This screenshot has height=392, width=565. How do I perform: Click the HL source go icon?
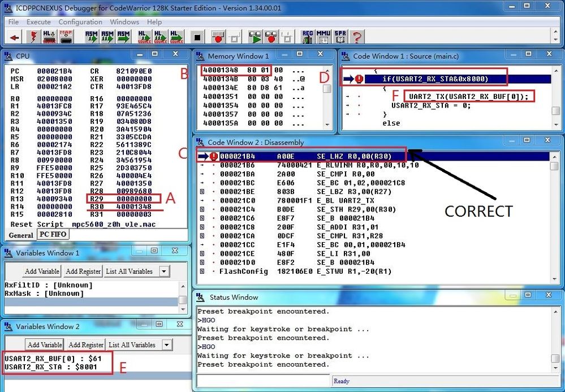(x=176, y=37)
